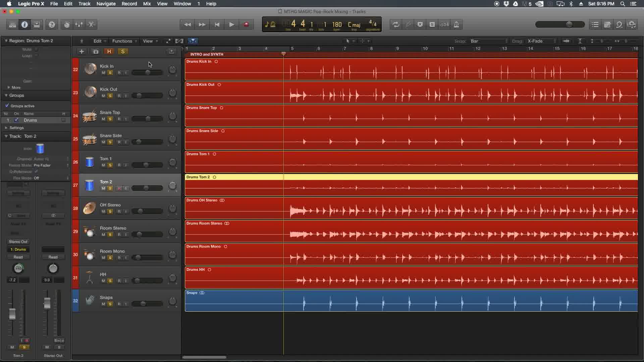Open the Mixer from the control bar

[x=79, y=24]
